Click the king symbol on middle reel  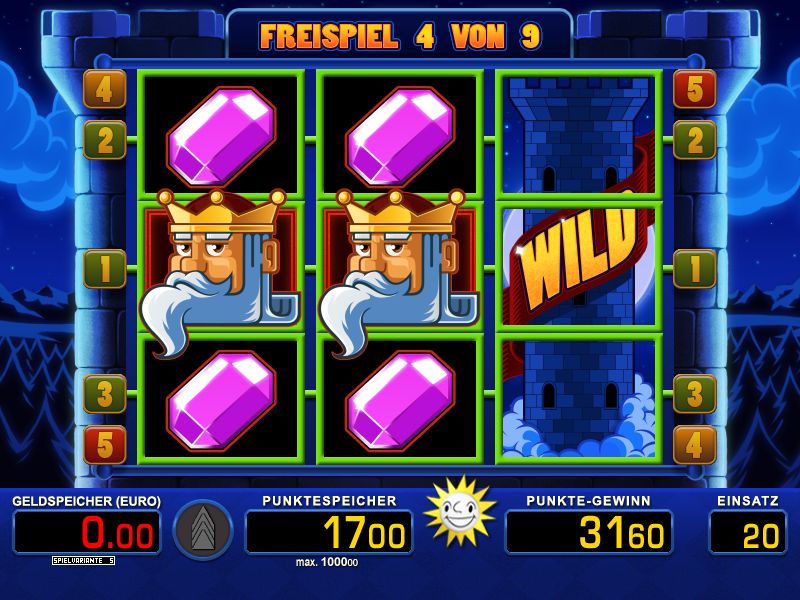[399, 270]
